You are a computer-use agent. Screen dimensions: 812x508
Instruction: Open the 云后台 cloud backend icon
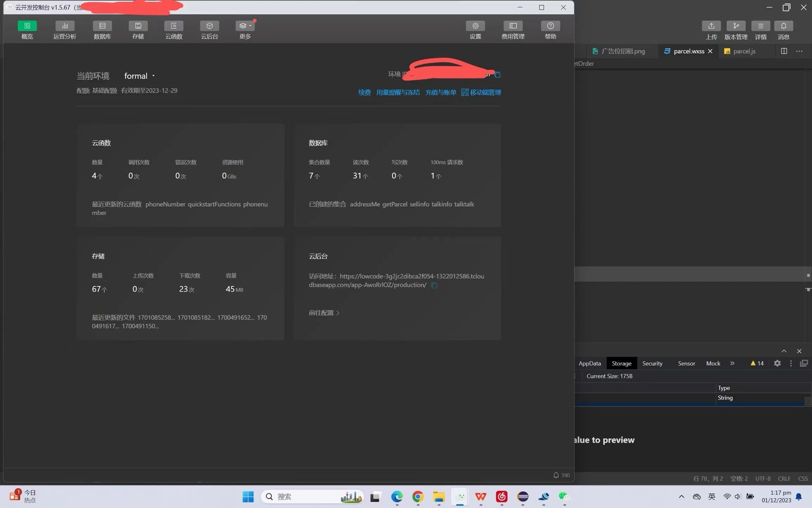(210, 26)
